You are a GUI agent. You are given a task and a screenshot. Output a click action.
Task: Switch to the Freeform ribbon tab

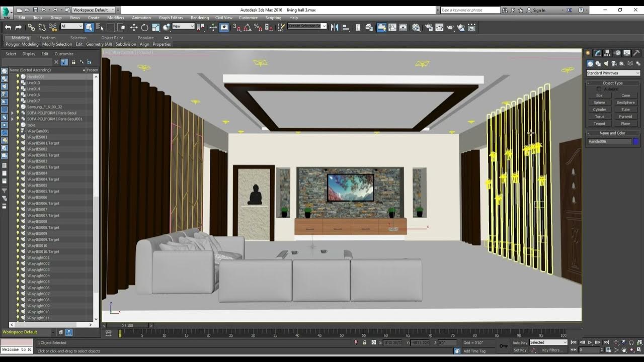pyautogui.click(x=48, y=38)
